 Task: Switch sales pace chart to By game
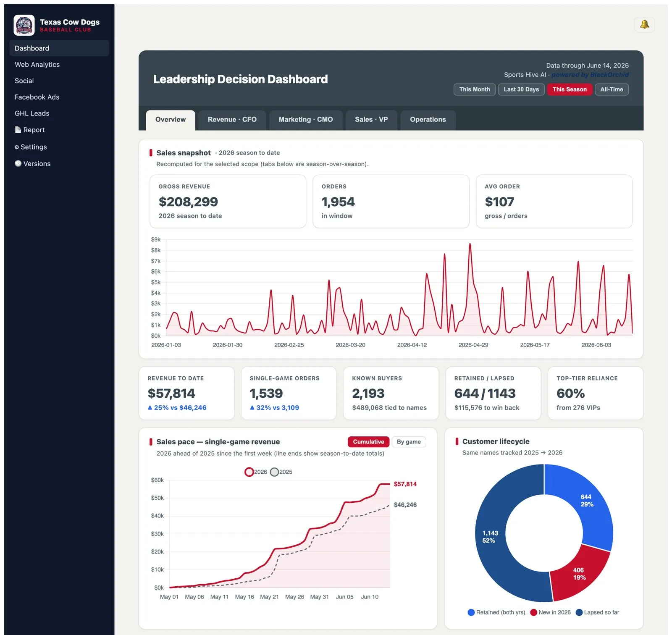(x=409, y=442)
